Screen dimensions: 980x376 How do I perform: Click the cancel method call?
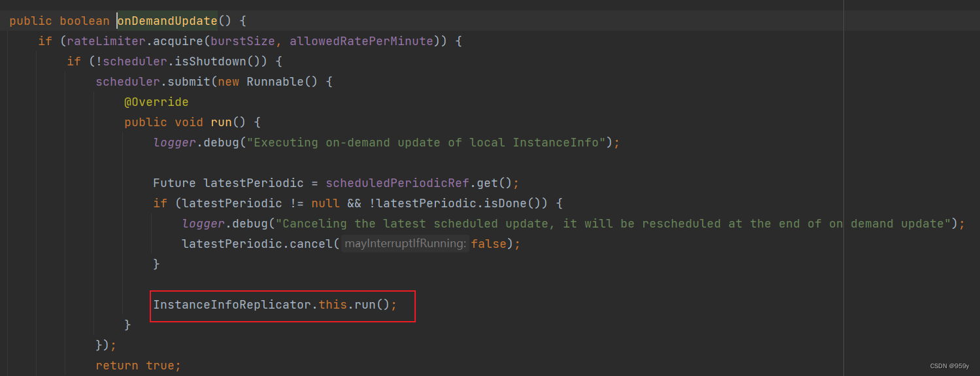(x=311, y=244)
